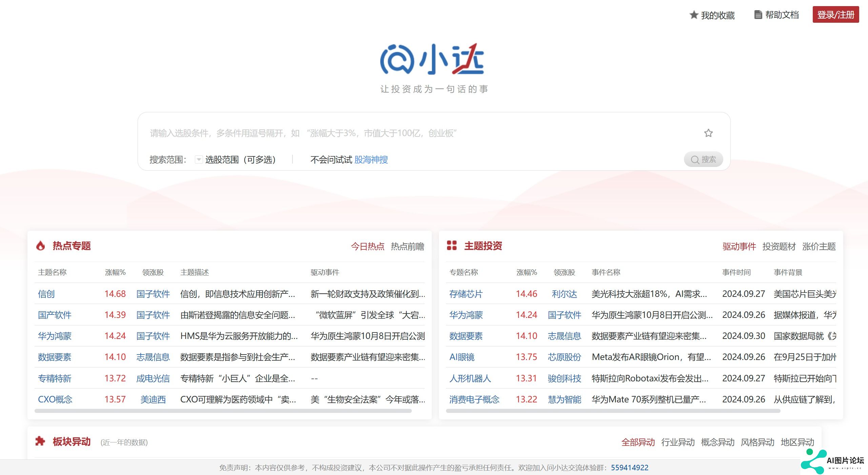Select the 驱动事件 tab
The image size is (868, 475).
pos(739,246)
